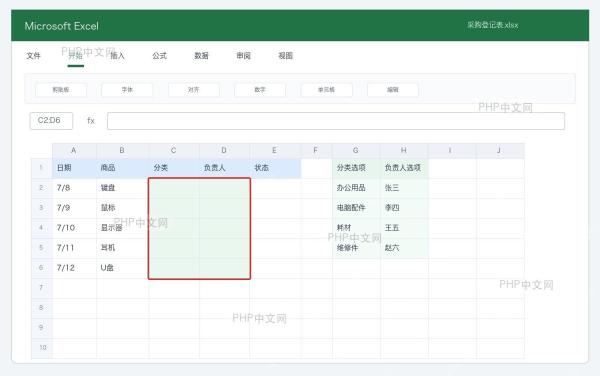
Task: Click the 显示器 product cell
Action: 122,228
